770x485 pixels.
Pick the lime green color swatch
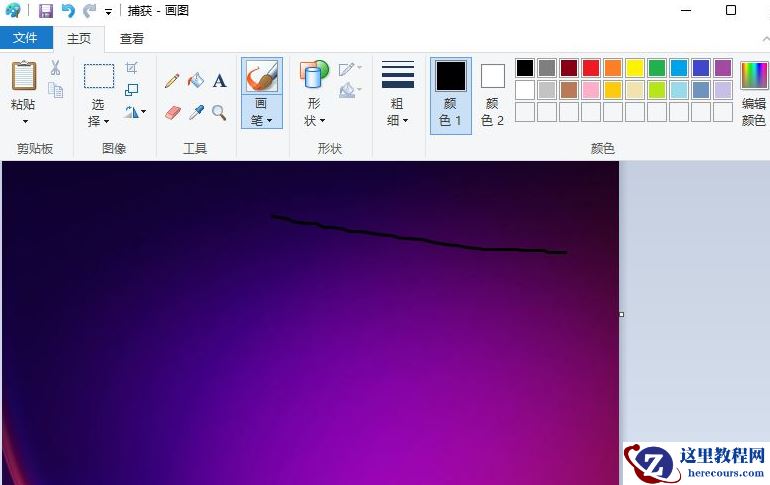click(657, 90)
